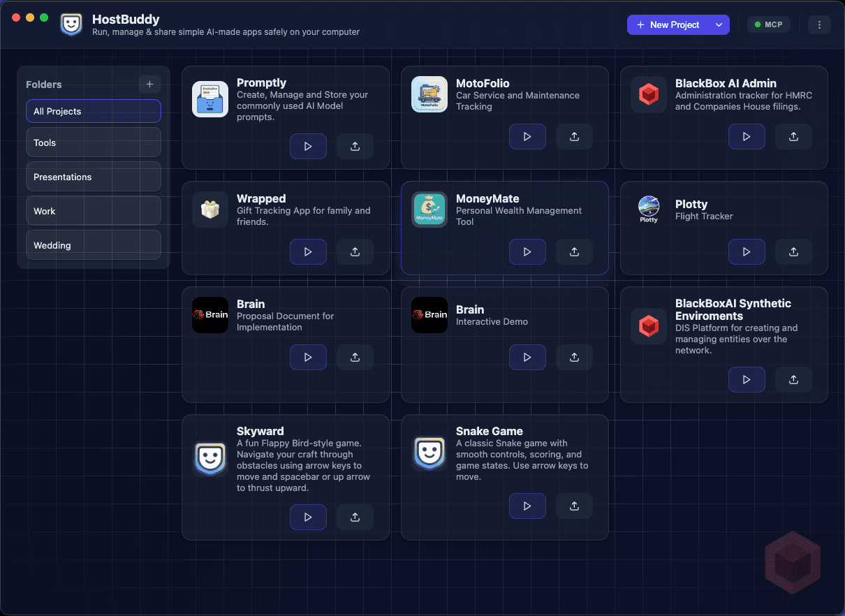845x616 pixels.
Task: Click the Promptly project title
Action: coord(261,82)
